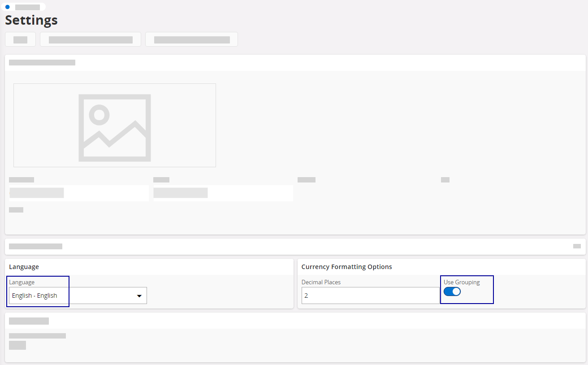Click second loading text field below image
The image size is (588, 365).
223,193
